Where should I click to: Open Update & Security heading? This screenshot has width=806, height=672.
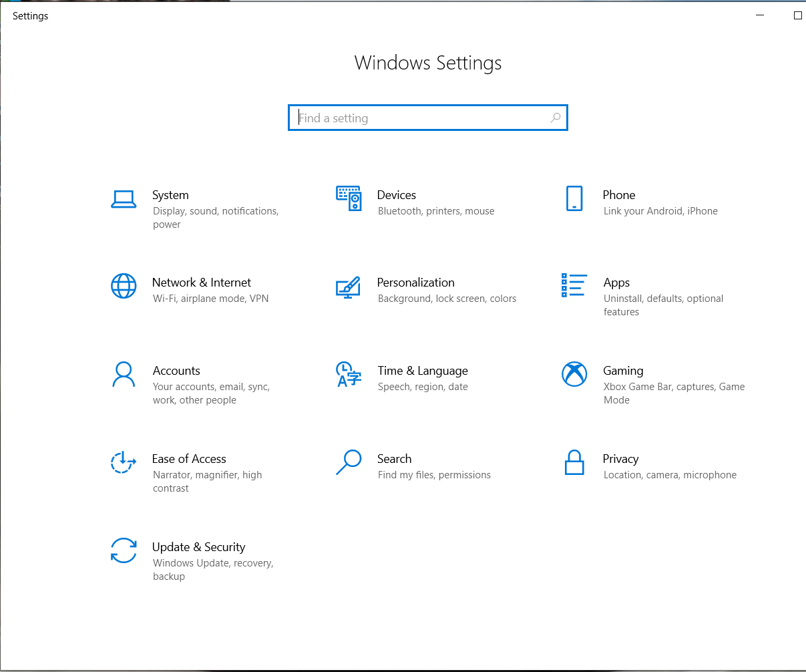point(199,547)
